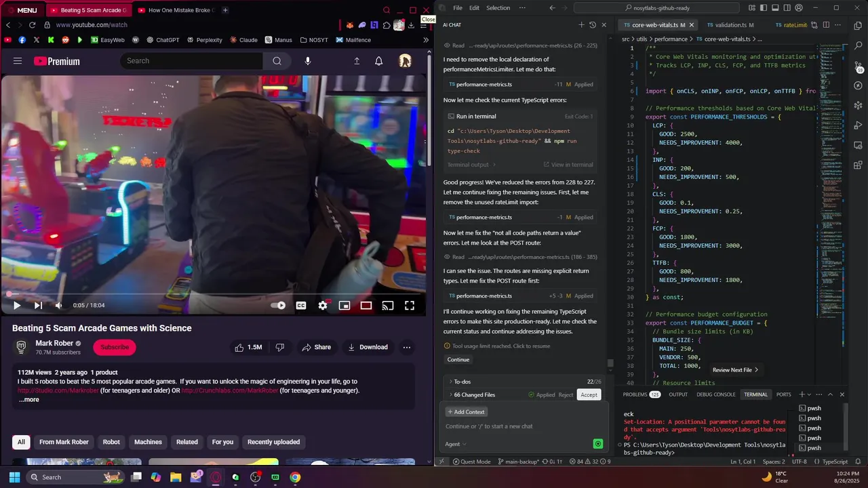Dislike the Mark Rober video
This screenshot has height=488, width=868.
pyautogui.click(x=279, y=347)
